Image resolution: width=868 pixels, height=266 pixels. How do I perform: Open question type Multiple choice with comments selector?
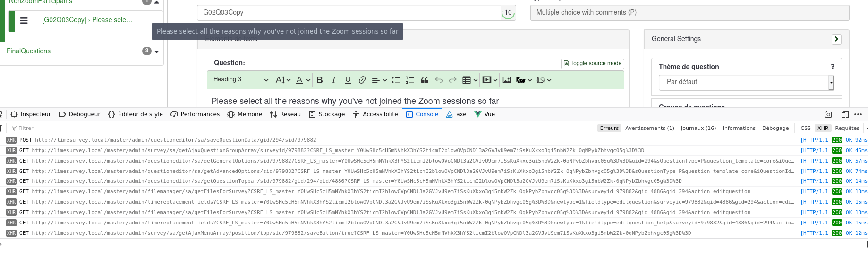689,13
